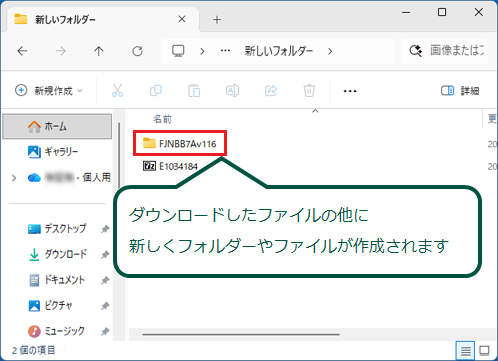This screenshot has width=498, height=361.
Task: Toggle the 詳細 details pane
Action: pos(460,90)
